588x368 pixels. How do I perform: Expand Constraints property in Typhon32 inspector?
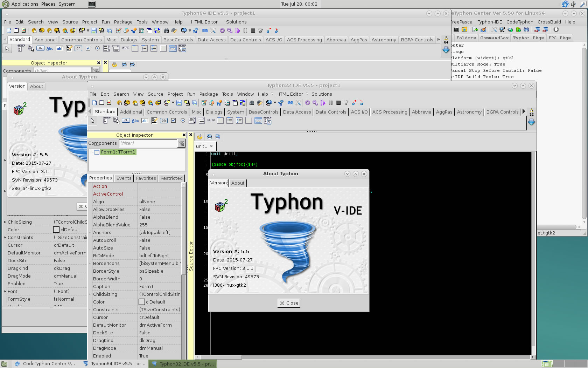click(x=90, y=310)
